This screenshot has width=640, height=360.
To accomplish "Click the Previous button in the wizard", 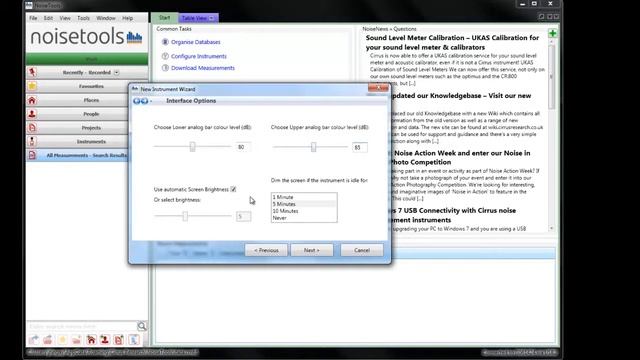I will pos(266,250).
